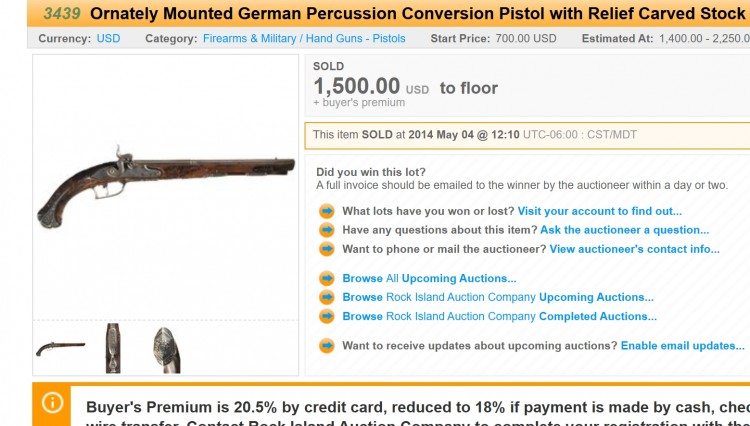The width and height of the screenshot is (750, 426).
Task: Click arrow icon beside 'Browse All Upcoming Auctions'
Action: click(326, 278)
